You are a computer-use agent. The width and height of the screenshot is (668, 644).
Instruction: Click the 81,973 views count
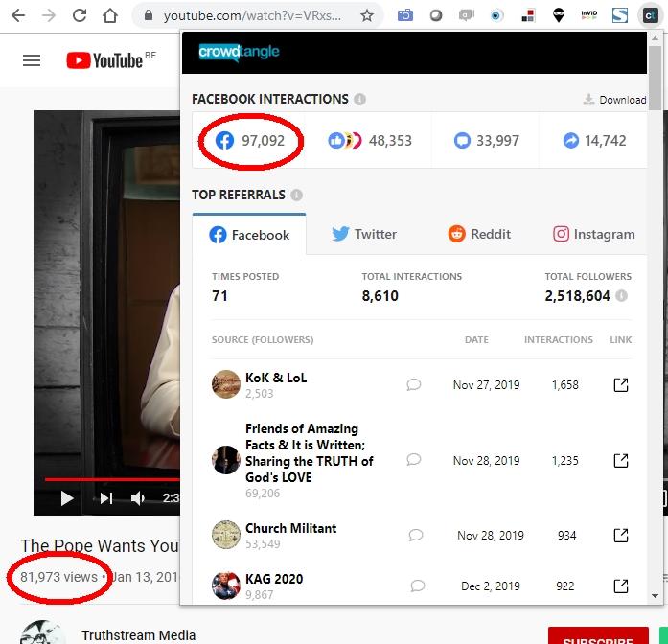click(58, 577)
